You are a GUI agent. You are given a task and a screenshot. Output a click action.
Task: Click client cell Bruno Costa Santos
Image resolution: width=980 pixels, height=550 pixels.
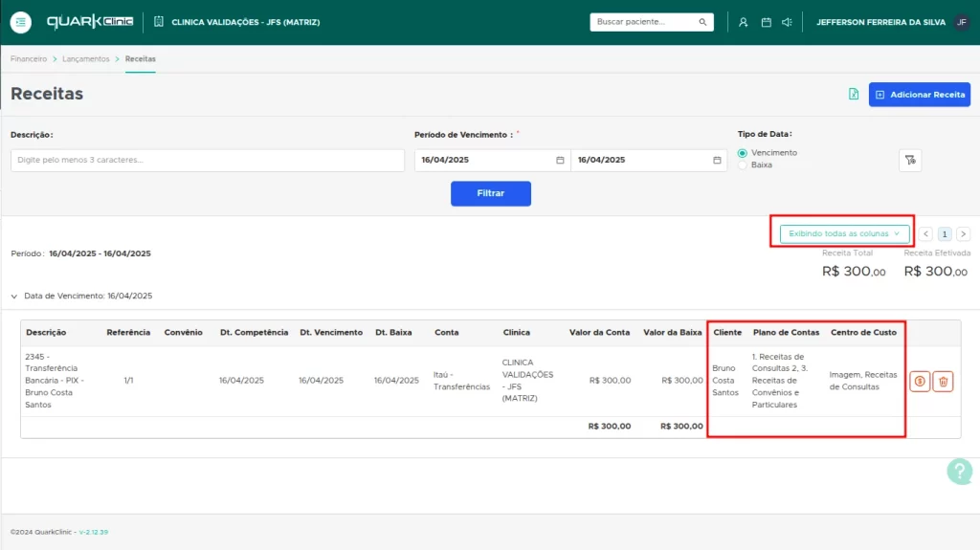(x=725, y=381)
